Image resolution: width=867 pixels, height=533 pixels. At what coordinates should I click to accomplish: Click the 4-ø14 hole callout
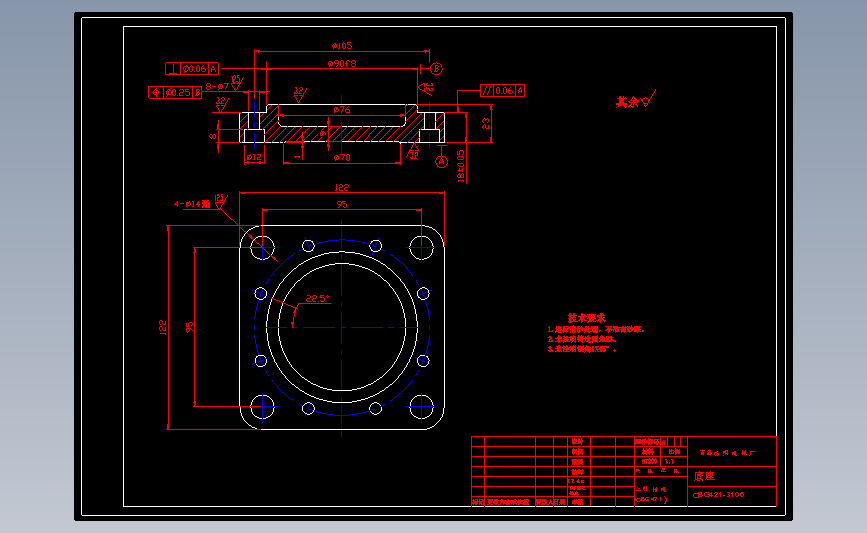(192, 204)
